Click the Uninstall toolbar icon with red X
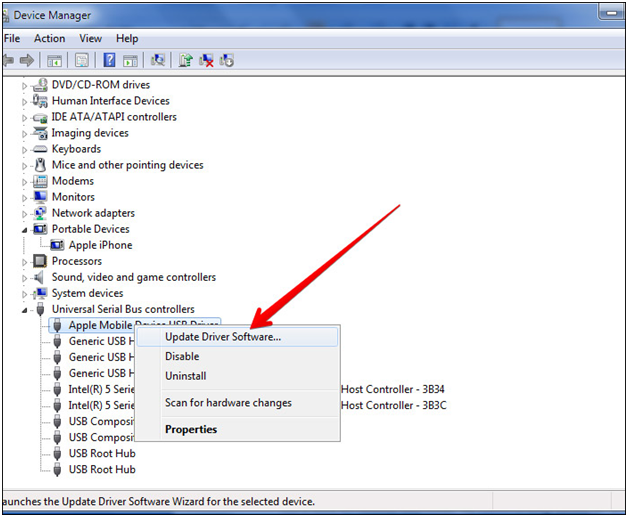Image resolution: width=628 pixels, height=517 pixels. [x=207, y=61]
